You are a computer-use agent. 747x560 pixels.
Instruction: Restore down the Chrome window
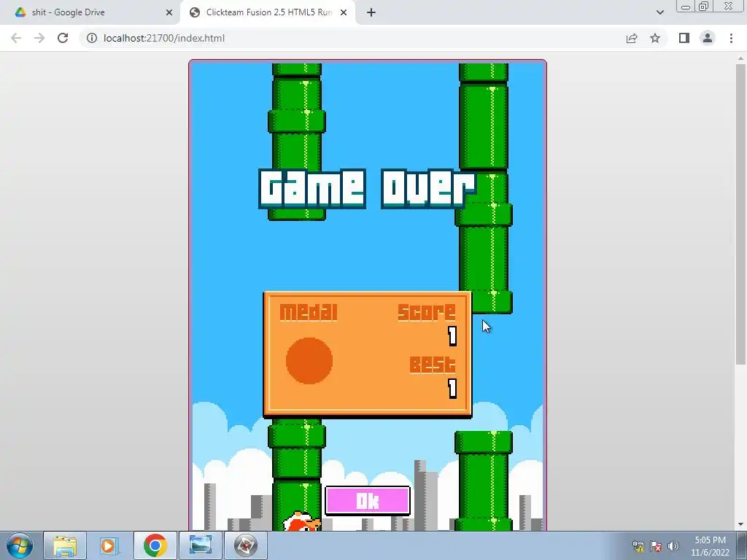click(704, 7)
